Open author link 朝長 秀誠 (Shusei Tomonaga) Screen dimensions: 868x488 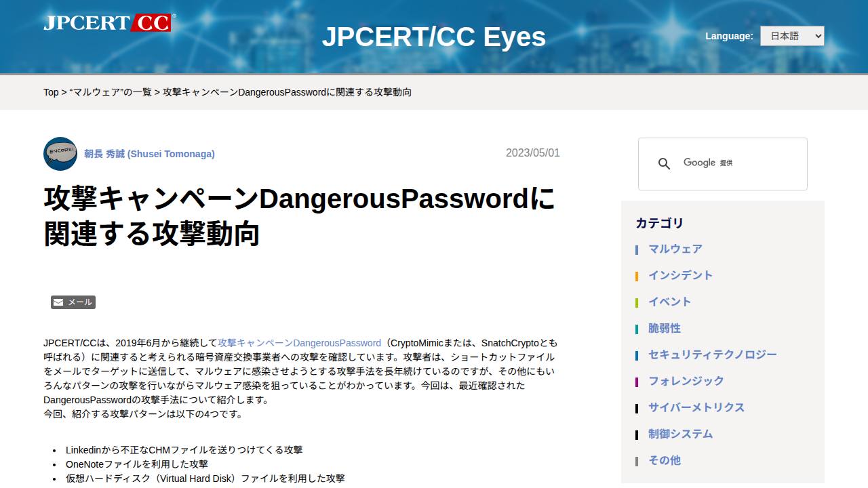coord(149,154)
